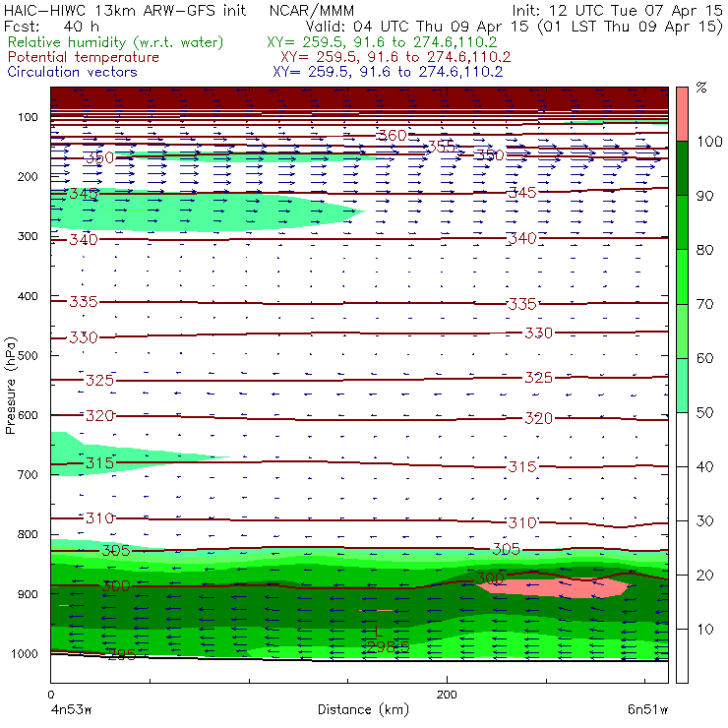
Task: Click the '355' potential temperature contour label
Action: coord(442,147)
